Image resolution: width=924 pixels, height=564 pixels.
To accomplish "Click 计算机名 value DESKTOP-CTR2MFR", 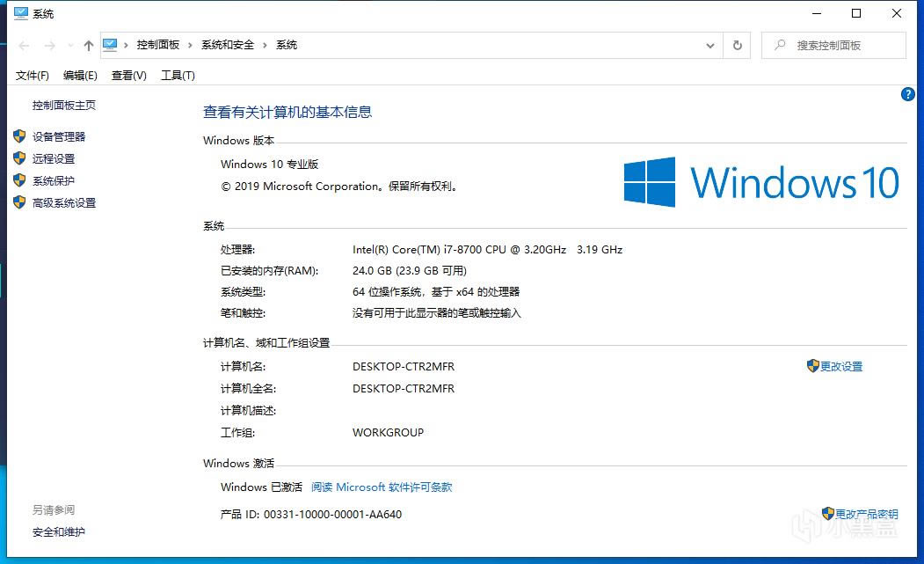I will coord(404,366).
